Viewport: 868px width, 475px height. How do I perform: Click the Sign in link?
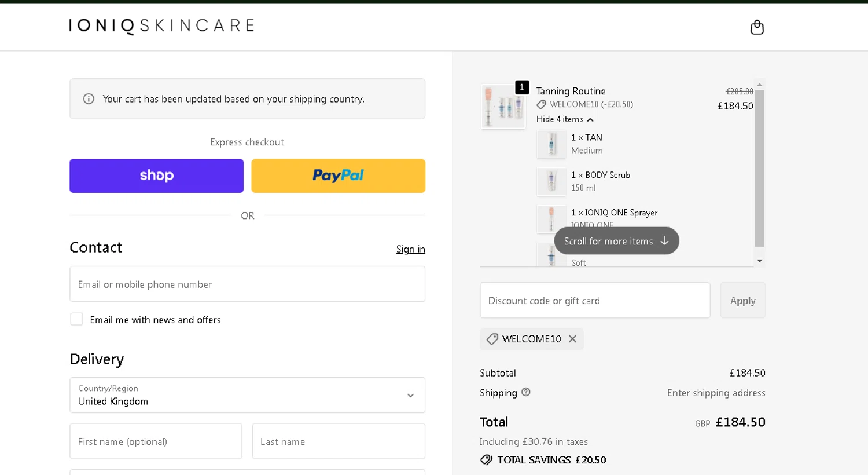410,249
